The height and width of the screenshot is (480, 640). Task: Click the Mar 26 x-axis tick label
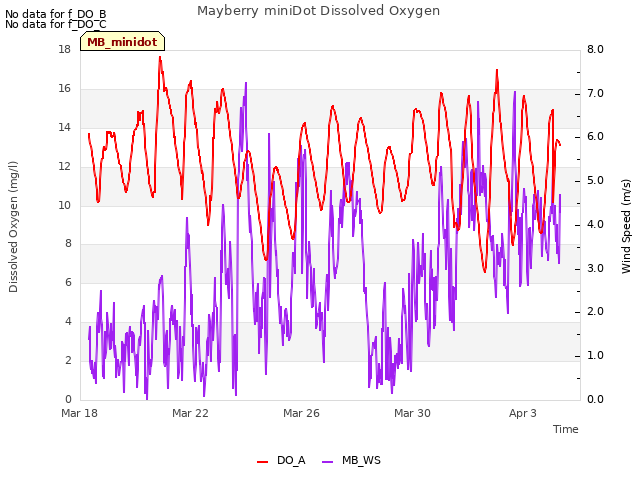coord(301,413)
